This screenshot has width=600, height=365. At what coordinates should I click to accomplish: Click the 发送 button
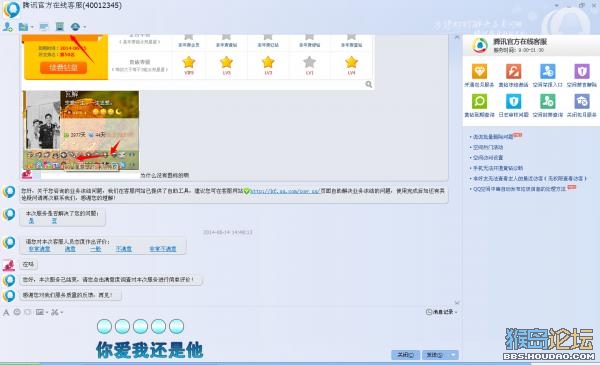(435, 355)
